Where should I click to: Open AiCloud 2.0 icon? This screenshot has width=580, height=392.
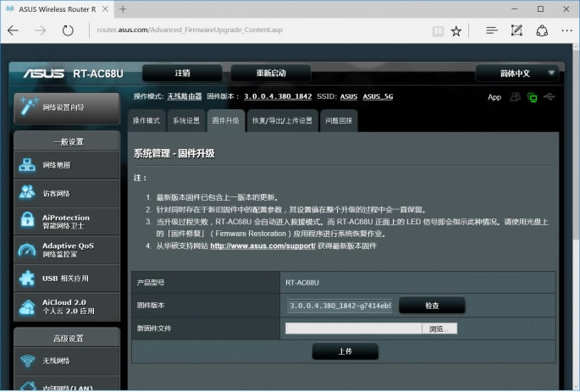coord(27,307)
